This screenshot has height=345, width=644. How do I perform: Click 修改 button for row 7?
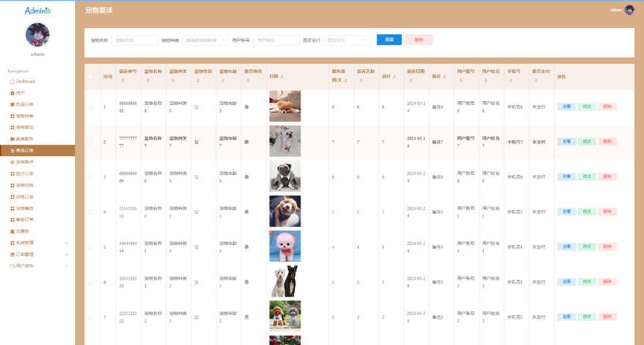point(587,317)
